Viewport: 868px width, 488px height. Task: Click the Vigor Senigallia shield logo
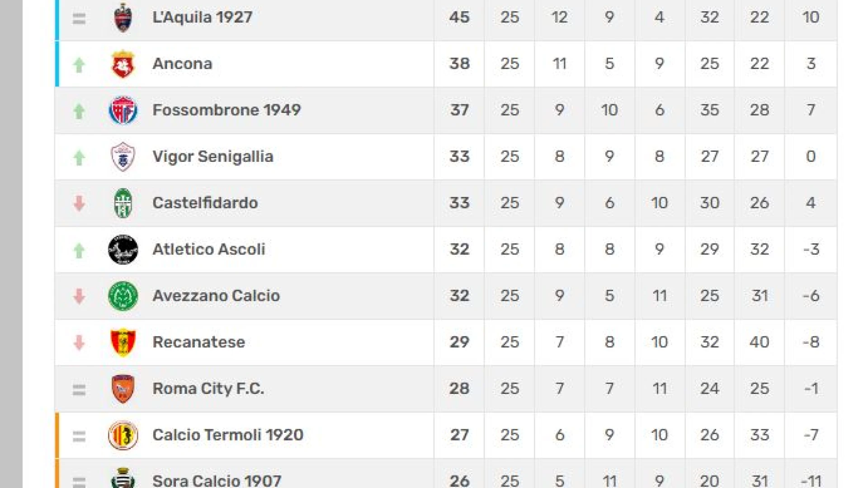pyautogui.click(x=123, y=157)
